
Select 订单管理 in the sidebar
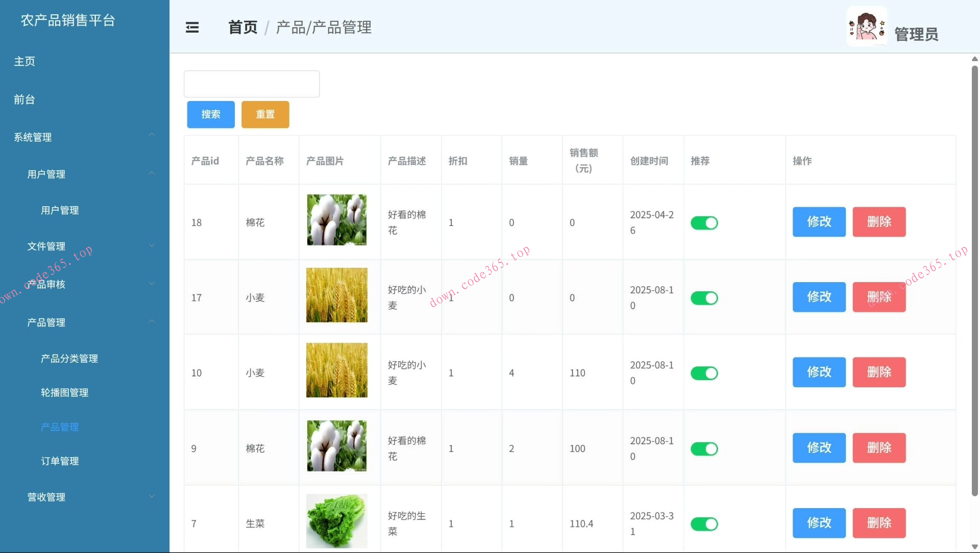pyautogui.click(x=60, y=461)
